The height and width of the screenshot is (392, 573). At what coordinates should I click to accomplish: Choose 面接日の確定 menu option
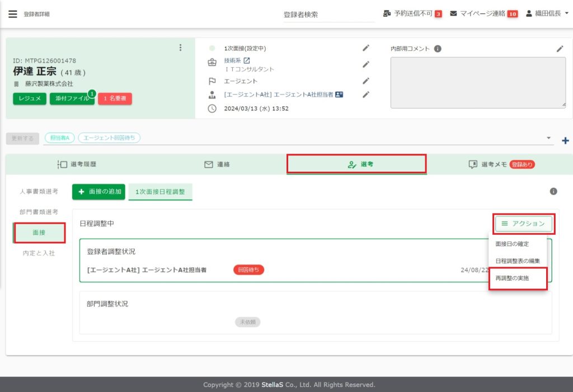point(512,244)
